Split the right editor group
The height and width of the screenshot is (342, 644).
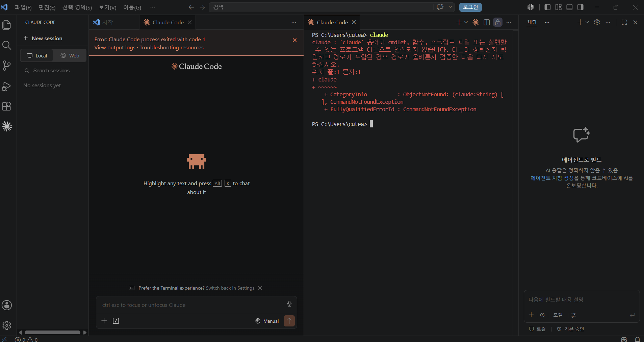[487, 22]
